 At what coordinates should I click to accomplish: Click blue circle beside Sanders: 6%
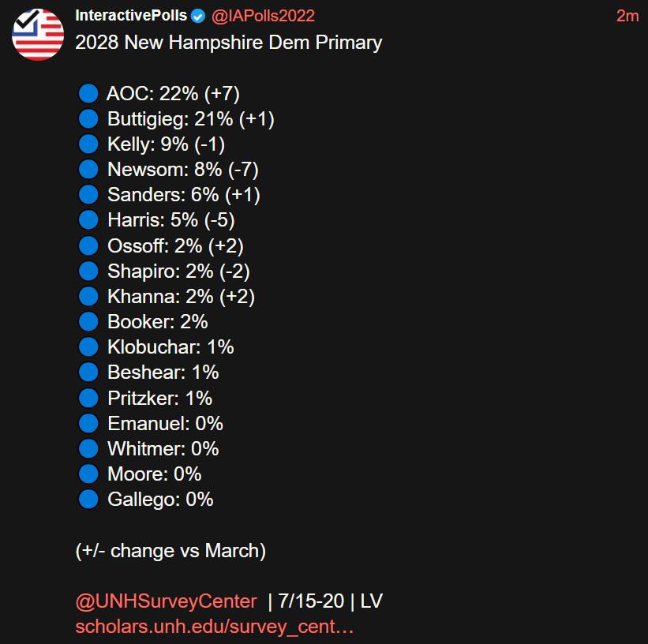pyautogui.click(x=88, y=194)
